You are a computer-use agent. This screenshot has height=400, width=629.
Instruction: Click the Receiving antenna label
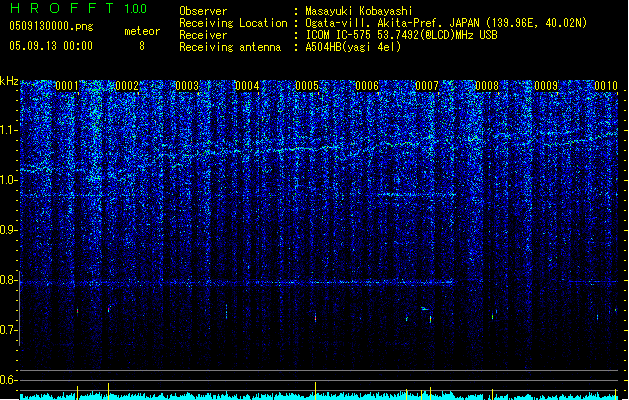230,47
